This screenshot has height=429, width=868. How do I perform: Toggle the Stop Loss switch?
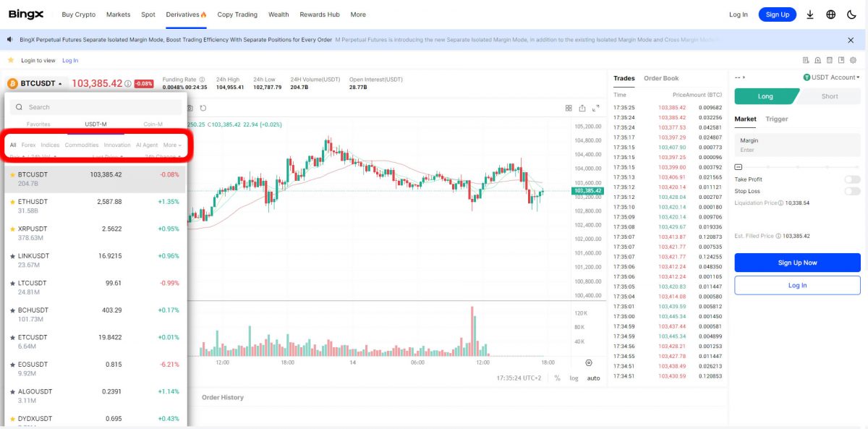point(853,191)
